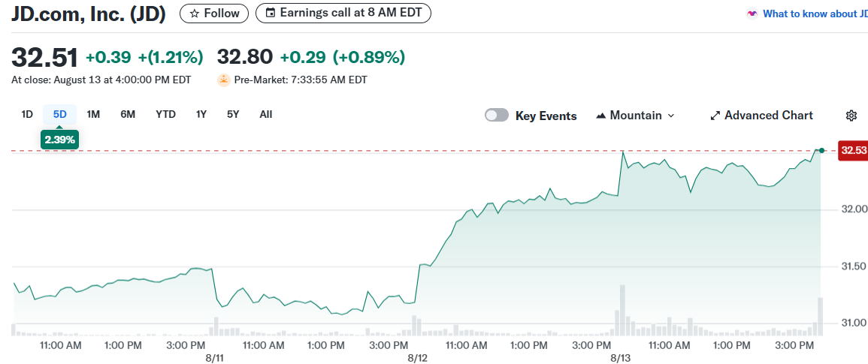Click the closing price 32.51
This screenshot has height=364, width=868.
[x=45, y=57]
